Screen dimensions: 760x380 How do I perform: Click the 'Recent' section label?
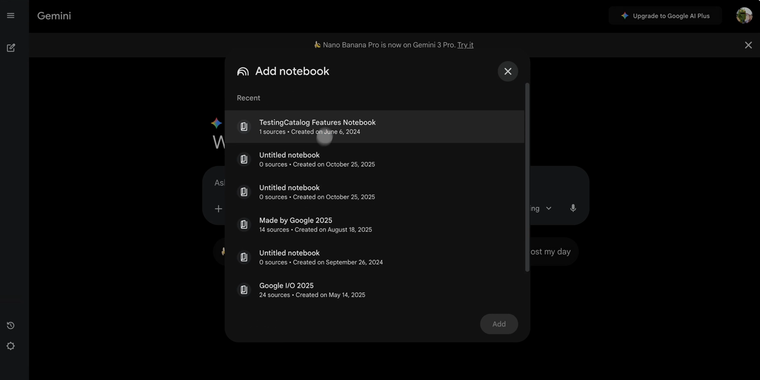[248, 98]
